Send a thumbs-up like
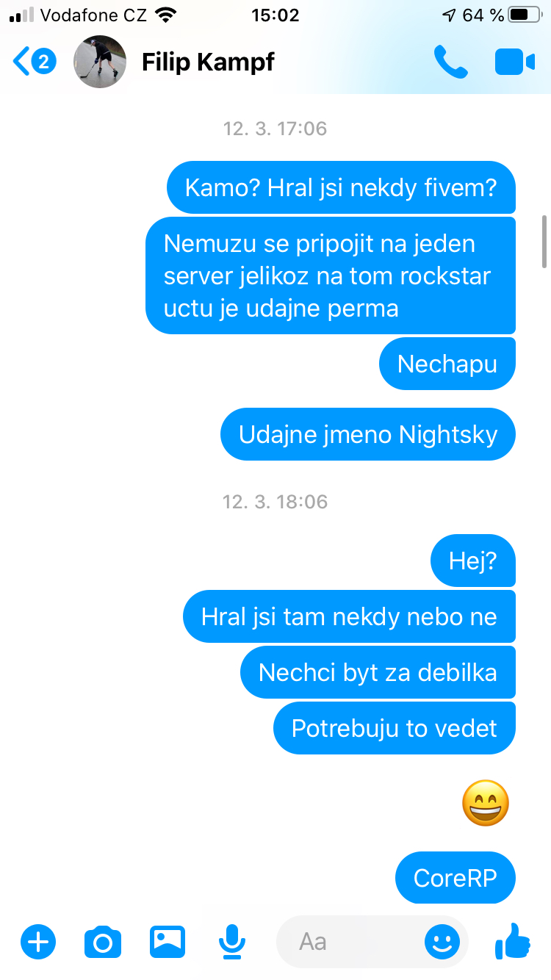 tap(513, 941)
